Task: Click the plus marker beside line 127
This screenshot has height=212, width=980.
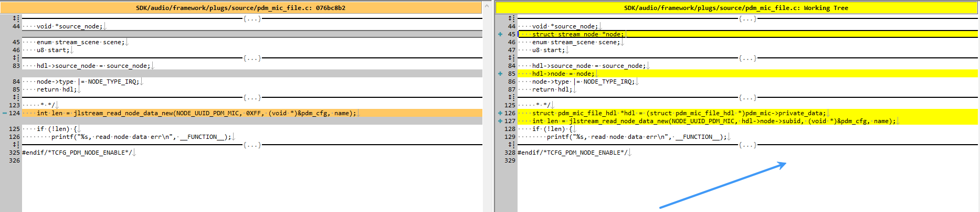Action: click(500, 121)
